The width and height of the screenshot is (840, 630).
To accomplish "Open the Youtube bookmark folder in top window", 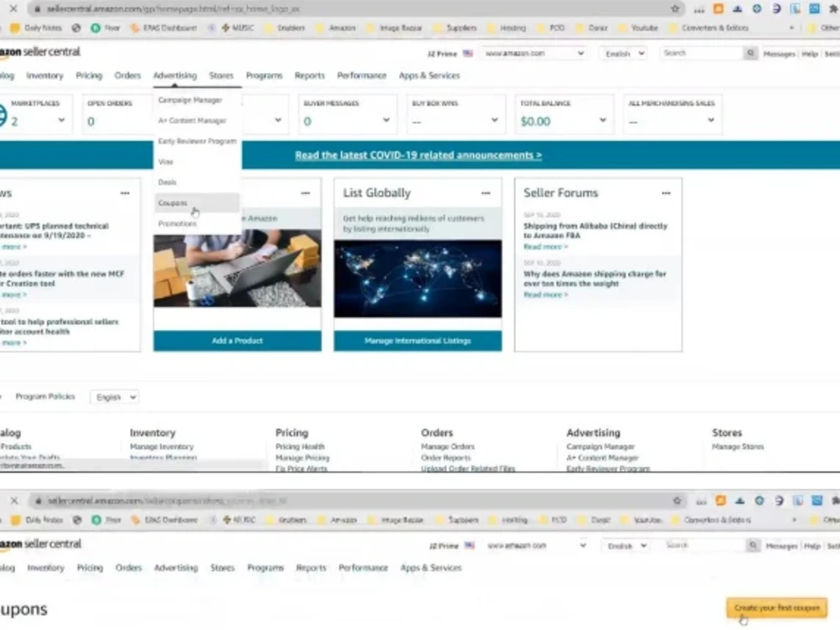I will coord(639,28).
